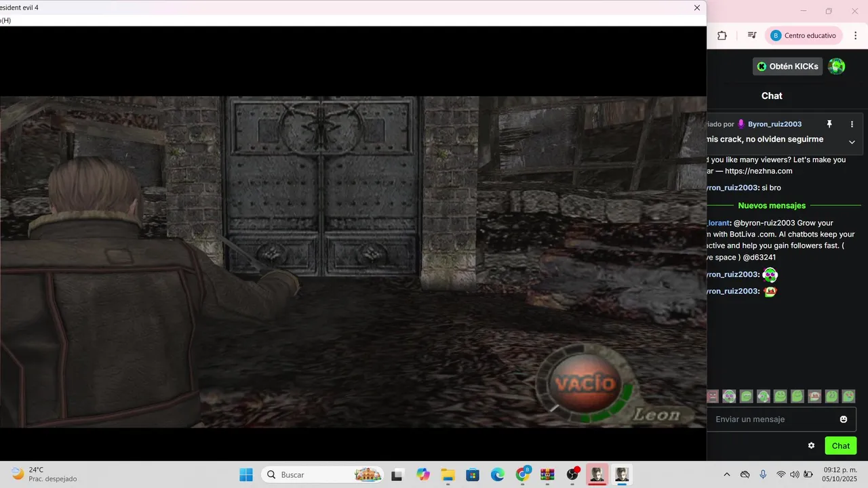Click the microphone tray icon

(763, 474)
